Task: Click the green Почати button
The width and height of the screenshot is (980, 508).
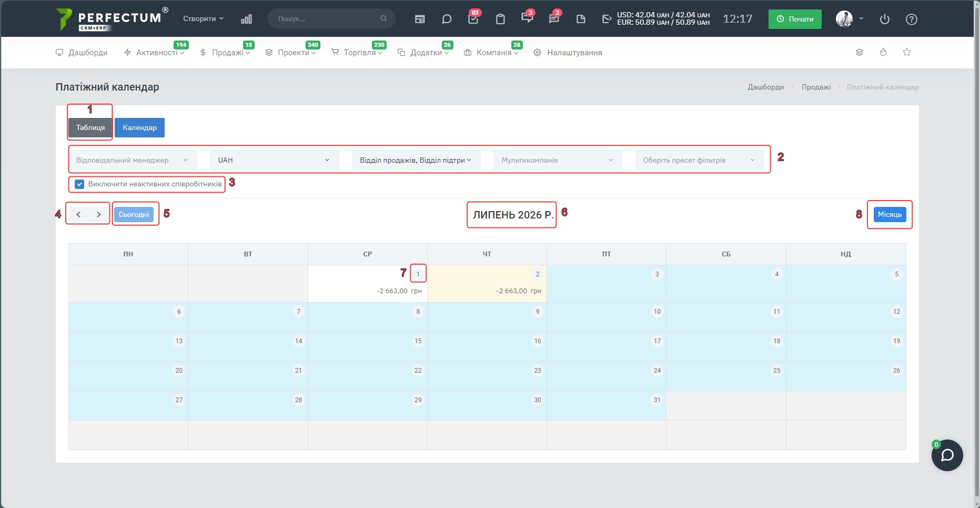Action: point(795,19)
